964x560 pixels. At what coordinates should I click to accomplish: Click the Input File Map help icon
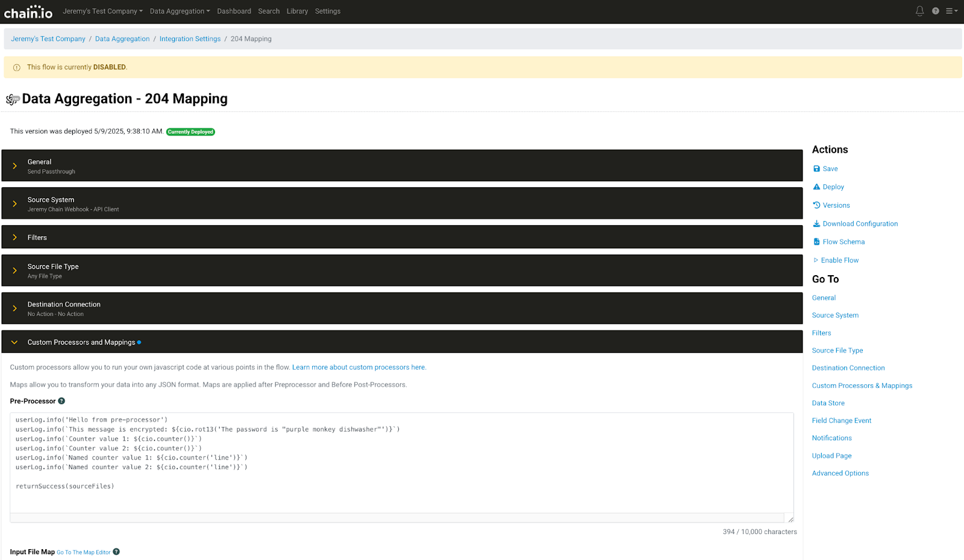(116, 552)
